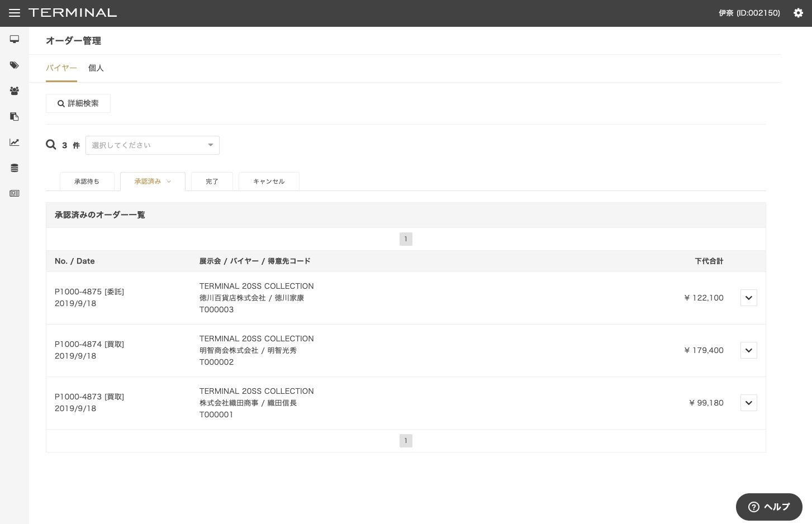Open the 選択してください dropdown
Viewport: 812px width, 524px height.
152,145
